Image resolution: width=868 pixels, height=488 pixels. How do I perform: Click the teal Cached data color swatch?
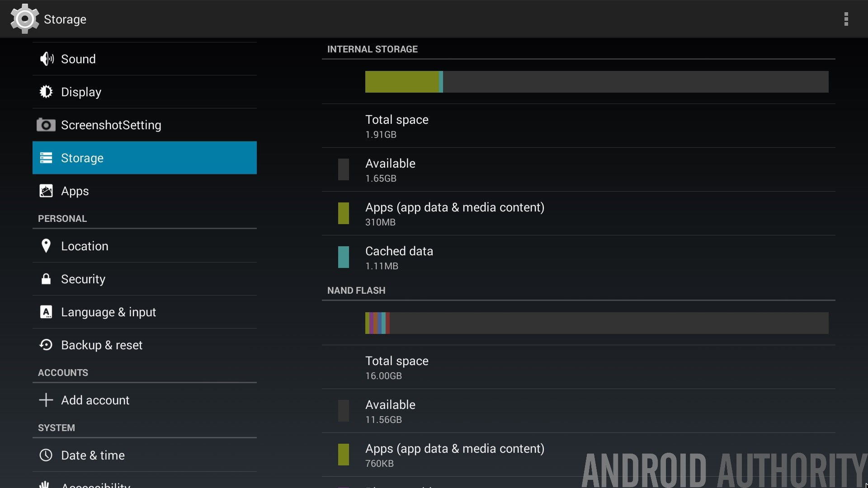click(x=344, y=257)
